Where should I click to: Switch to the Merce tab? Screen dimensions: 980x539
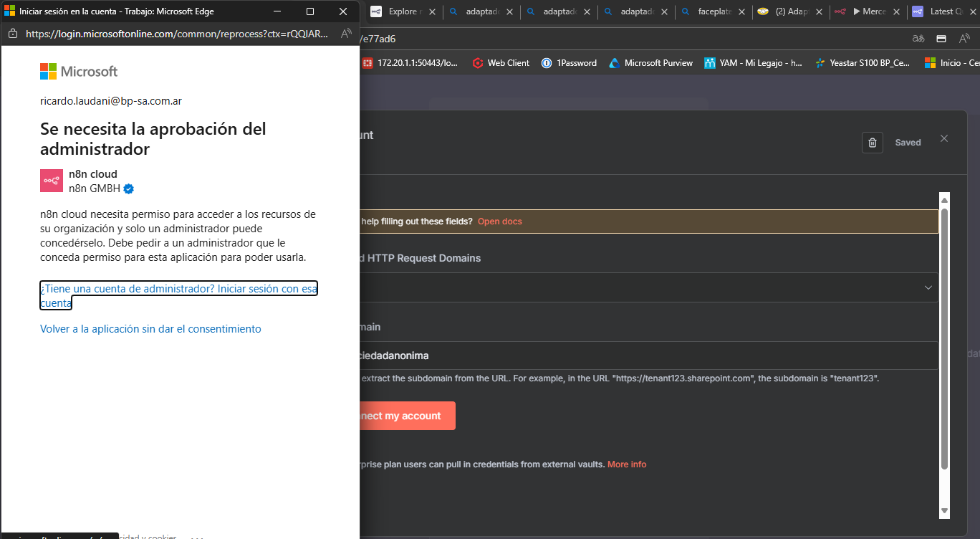(x=868, y=12)
